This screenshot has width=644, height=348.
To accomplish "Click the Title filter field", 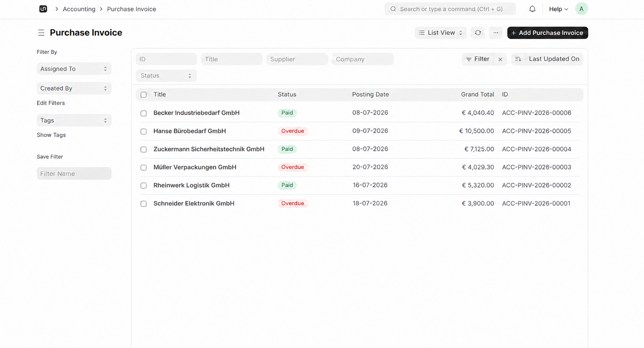I will click(x=231, y=59).
